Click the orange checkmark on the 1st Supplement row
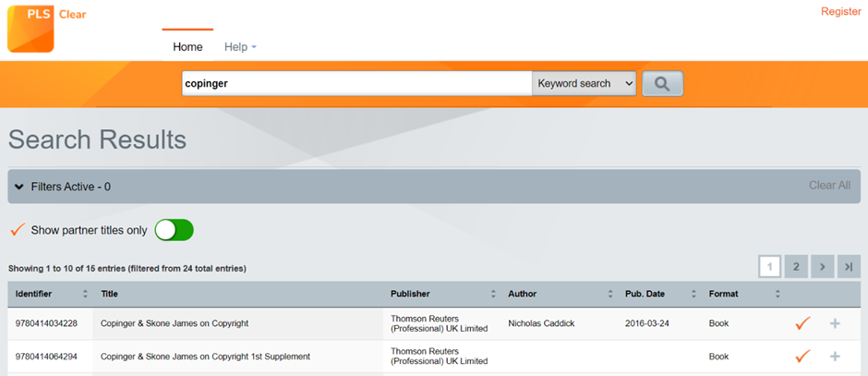868x376 pixels. coord(802,356)
